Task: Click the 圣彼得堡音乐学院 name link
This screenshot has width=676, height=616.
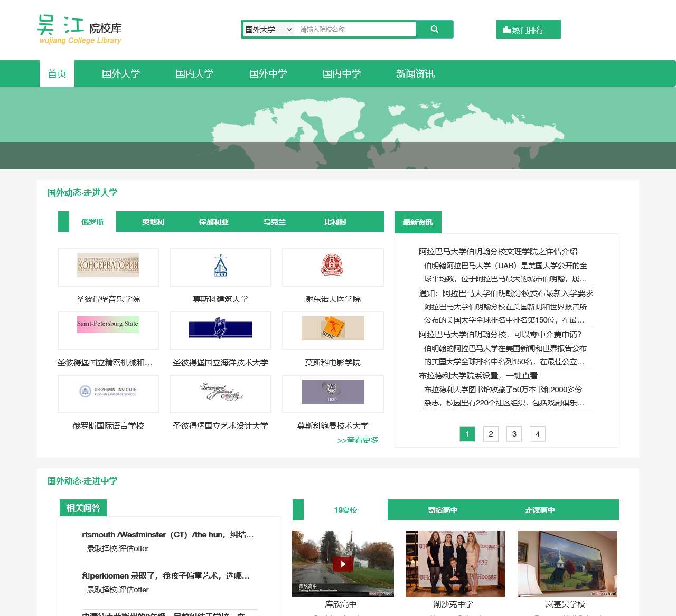Action: 108,299
